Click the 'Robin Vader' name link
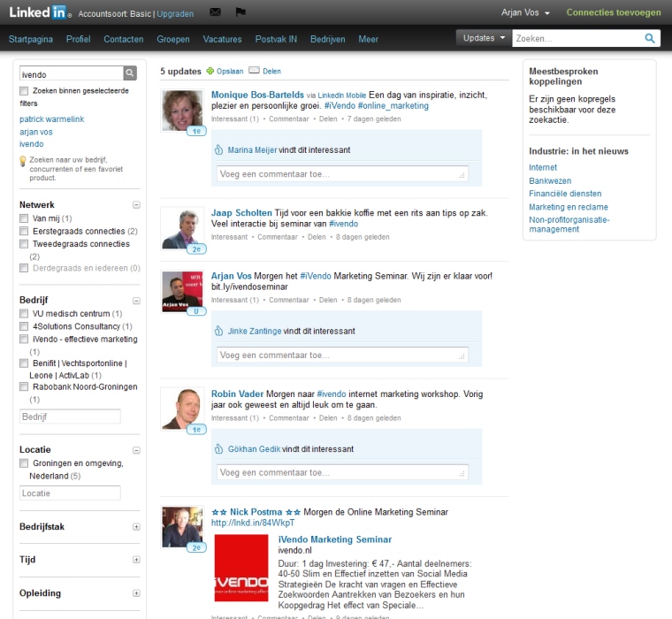This screenshot has width=672, height=619. tap(237, 394)
